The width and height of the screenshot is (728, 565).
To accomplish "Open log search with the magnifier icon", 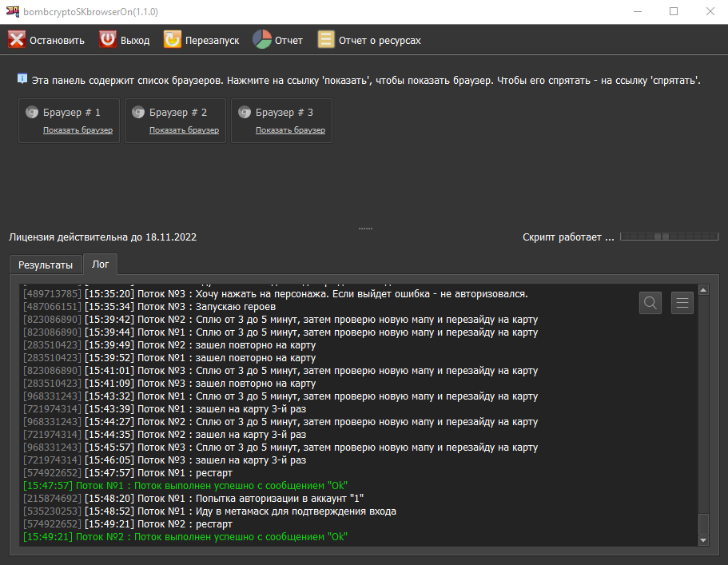I will [650, 303].
